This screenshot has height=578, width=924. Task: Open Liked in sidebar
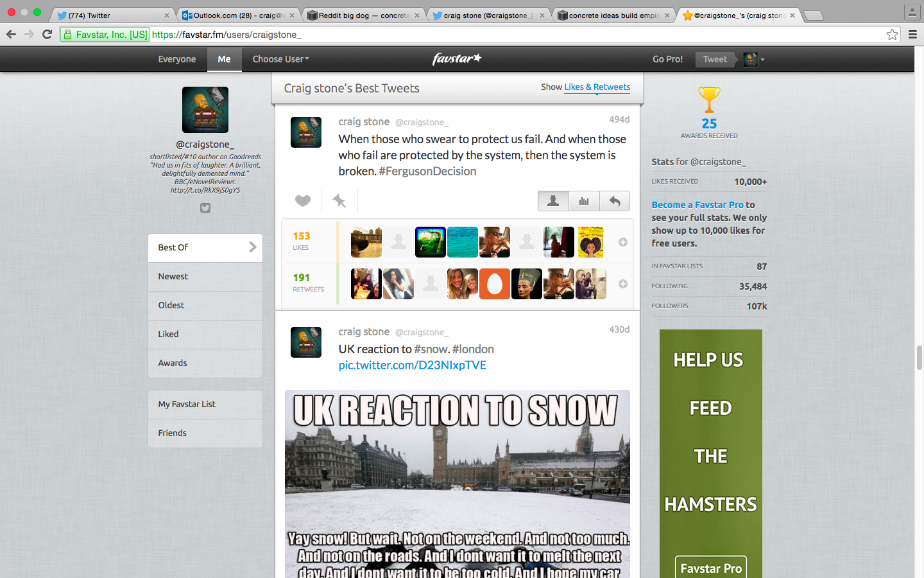point(205,334)
